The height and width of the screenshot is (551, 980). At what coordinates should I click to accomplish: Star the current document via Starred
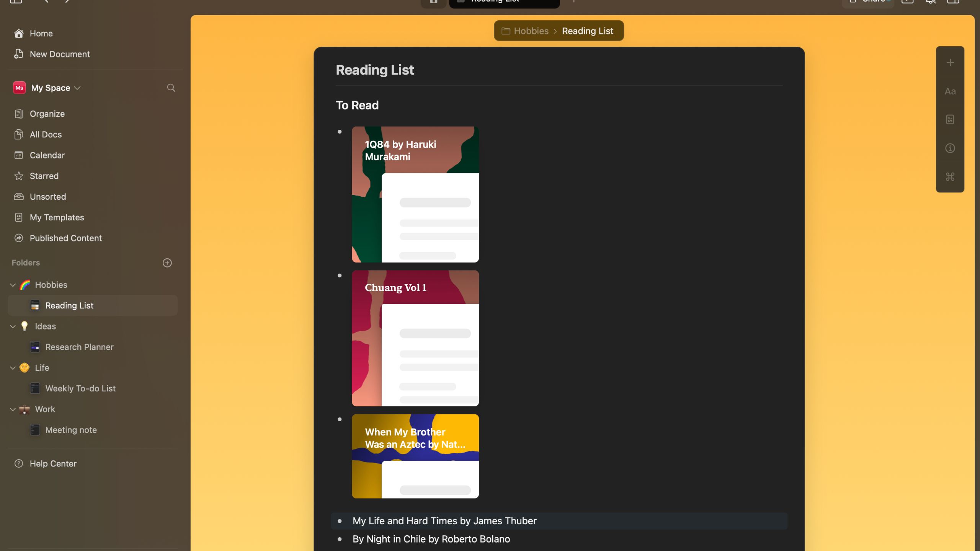[44, 176]
